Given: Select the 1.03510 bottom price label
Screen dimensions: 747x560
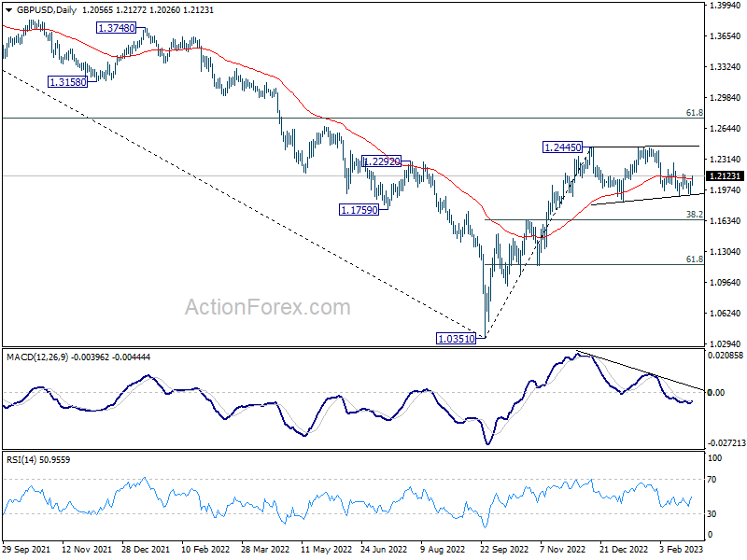Looking at the screenshot, I should coord(457,339).
